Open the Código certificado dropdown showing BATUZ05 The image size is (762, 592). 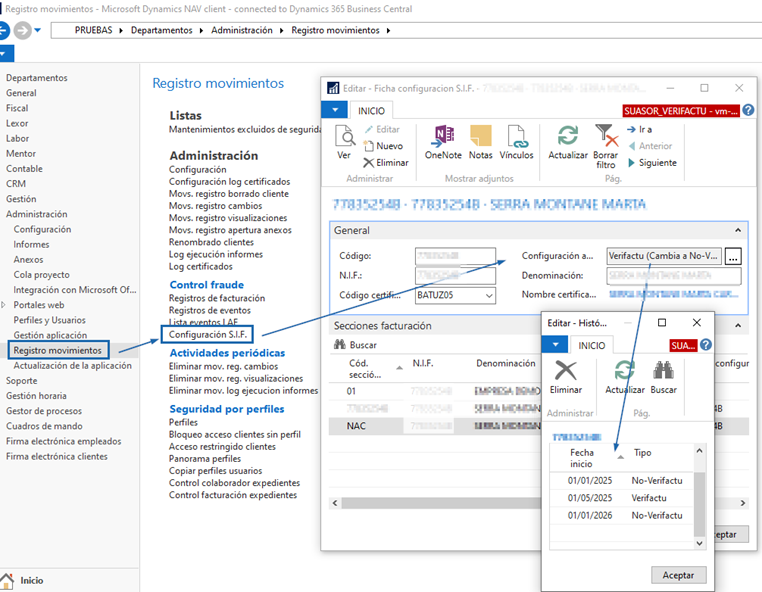[488, 295]
